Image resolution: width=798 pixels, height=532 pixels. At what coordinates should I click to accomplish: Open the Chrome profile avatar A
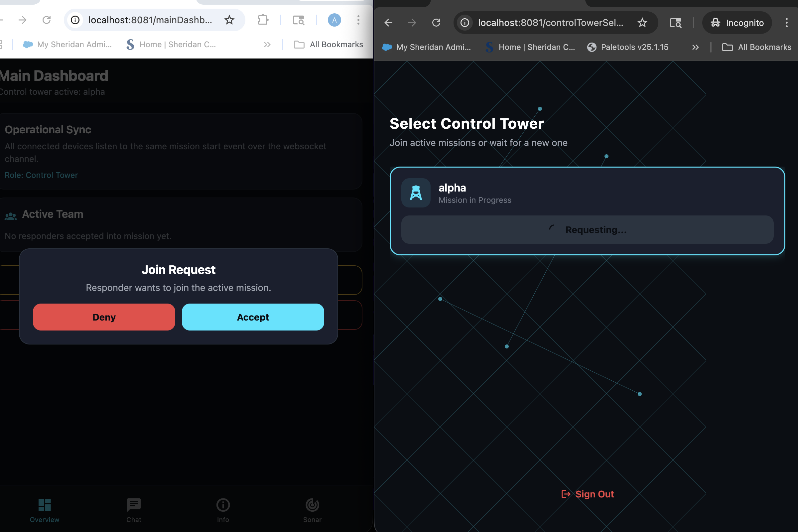[334, 20]
